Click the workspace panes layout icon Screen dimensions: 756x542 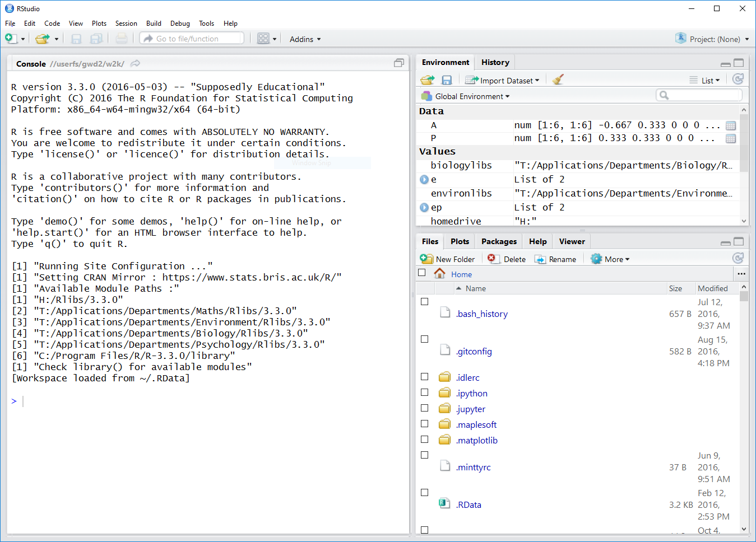(x=263, y=39)
